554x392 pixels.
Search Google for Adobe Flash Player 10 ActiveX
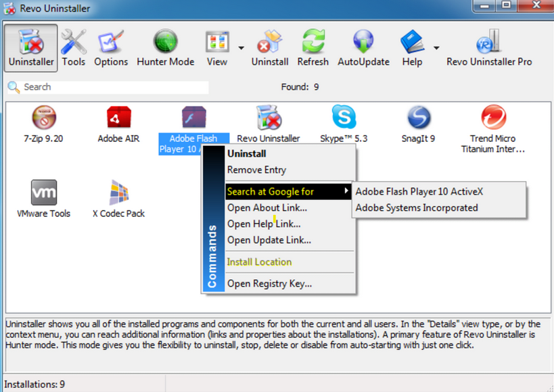click(x=439, y=191)
